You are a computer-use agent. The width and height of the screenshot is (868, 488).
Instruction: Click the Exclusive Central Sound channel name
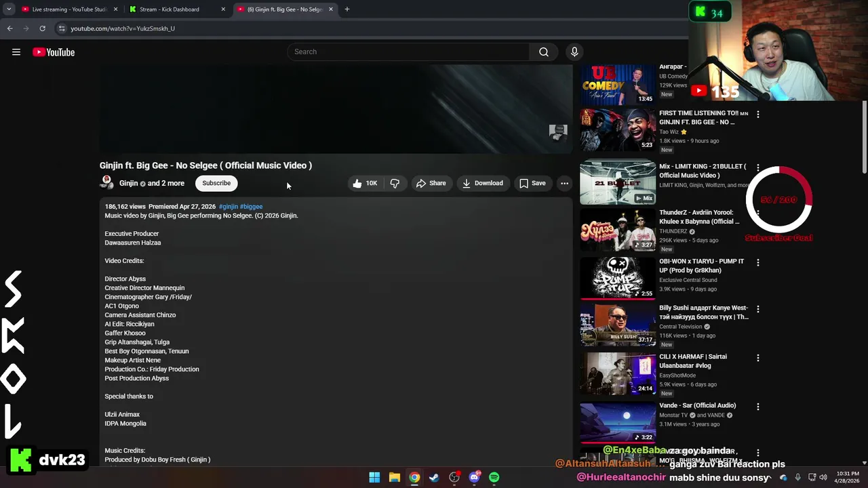click(688, 280)
